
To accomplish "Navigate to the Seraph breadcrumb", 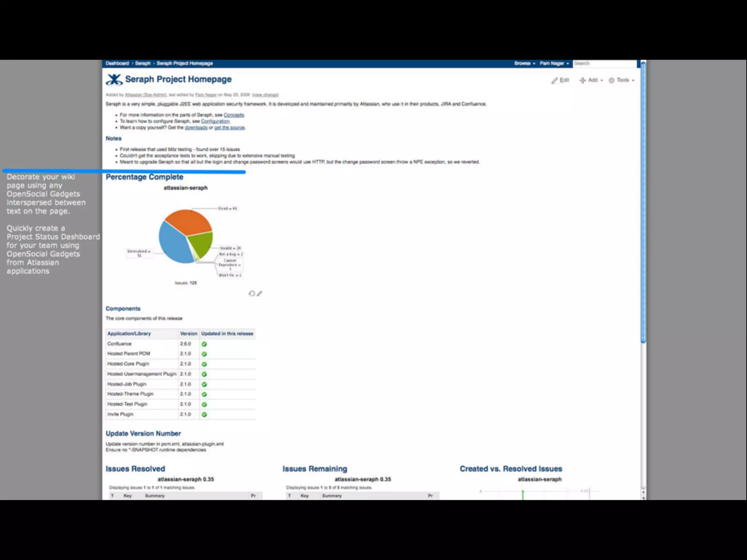I will (143, 63).
